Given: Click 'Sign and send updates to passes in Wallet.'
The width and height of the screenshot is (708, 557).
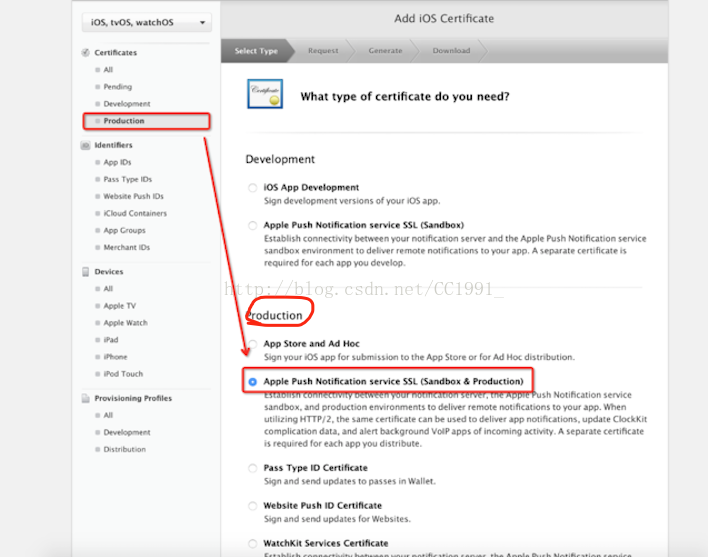Looking at the screenshot, I should (x=350, y=481).
